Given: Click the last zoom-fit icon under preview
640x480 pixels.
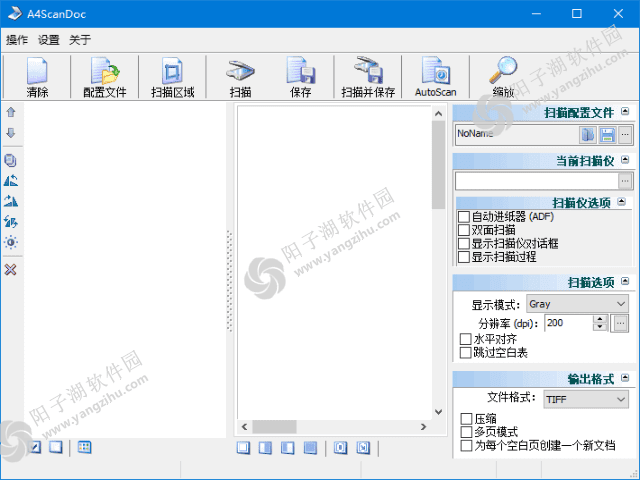Looking at the screenshot, I should pos(363,448).
